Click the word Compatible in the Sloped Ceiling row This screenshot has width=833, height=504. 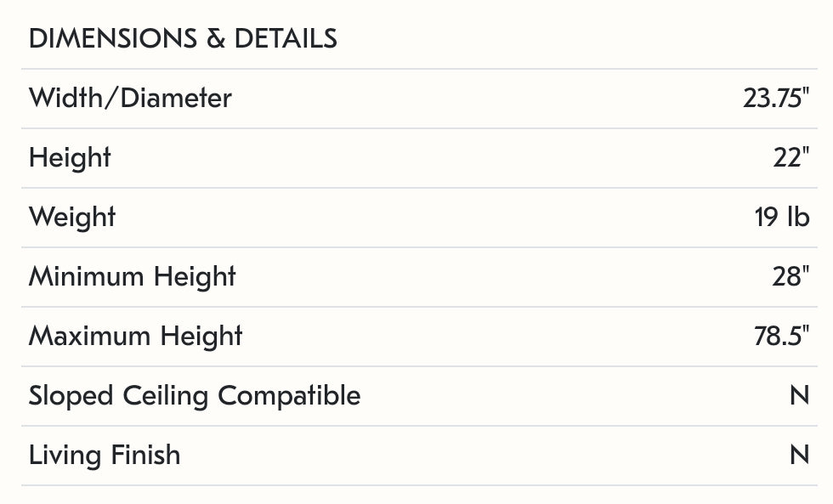[x=289, y=396]
